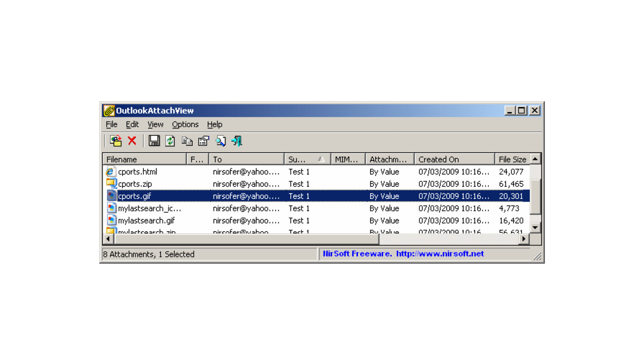This screenshot has width=644, height=362.
Task: Click the Attachm... column header
Action: [390, 159]
